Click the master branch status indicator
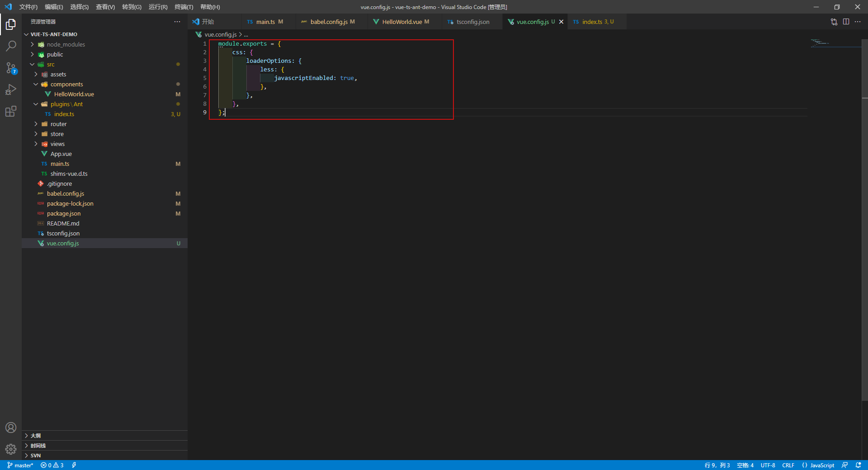Screen dimensions: 868x470 click(x=20, y=465)
